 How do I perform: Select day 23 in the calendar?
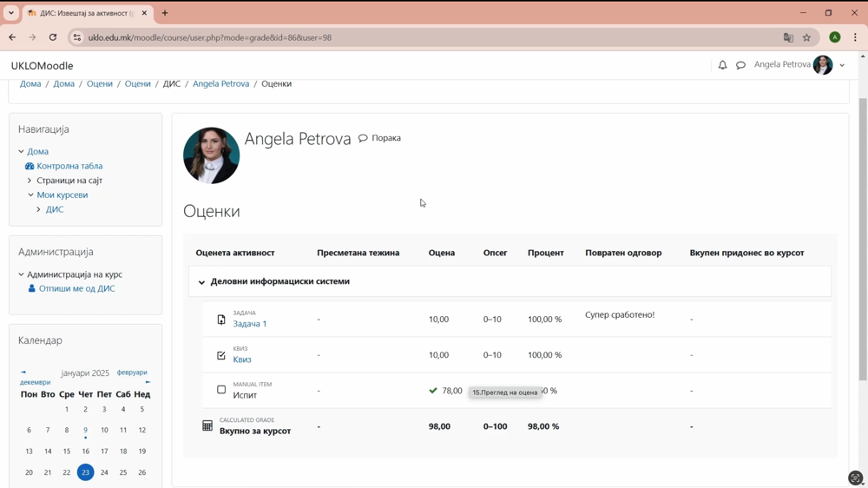(85, 472)
